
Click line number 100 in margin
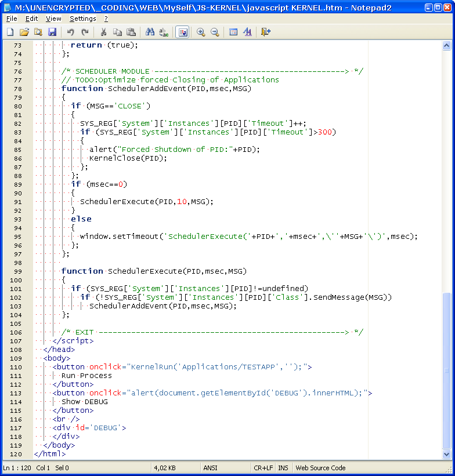pyautogui.click(x=16, y=280)
